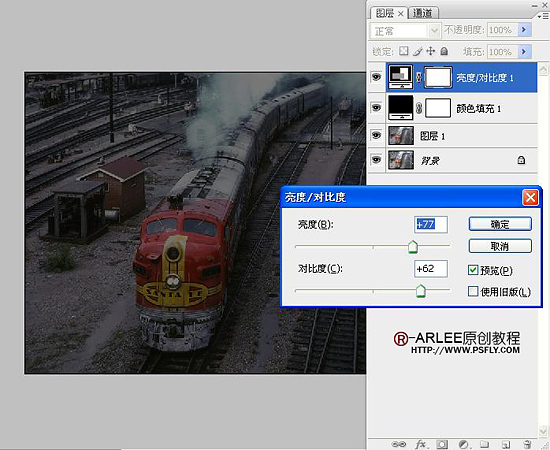Toggle lock transparent pixels icon
The height and width of the screenshot is (450, 550).
click(404, 51)
